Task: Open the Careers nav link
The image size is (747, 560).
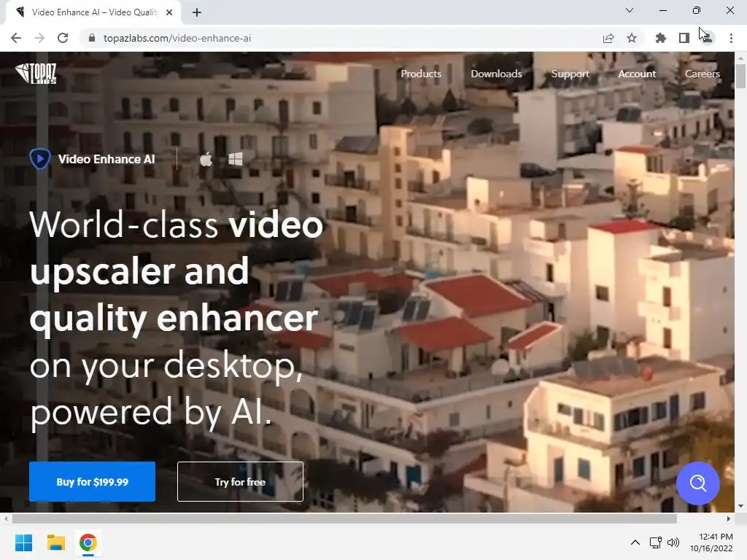Action: click(x=703, y=74)
